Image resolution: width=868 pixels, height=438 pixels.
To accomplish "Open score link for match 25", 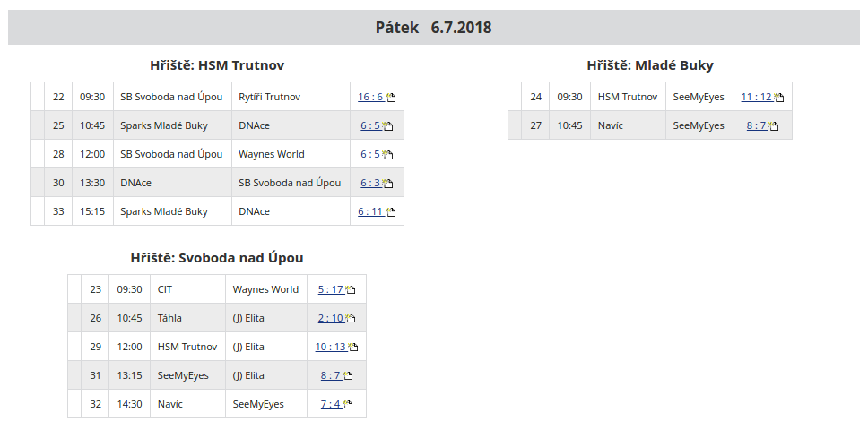I will pyautogui.click(x=371, y=125).
